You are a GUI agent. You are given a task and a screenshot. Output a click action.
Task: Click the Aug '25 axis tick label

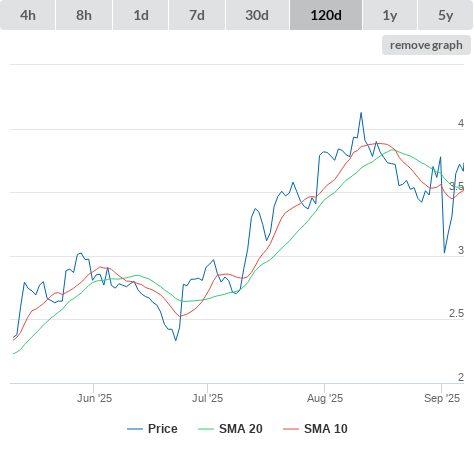[x=325, y=398]
